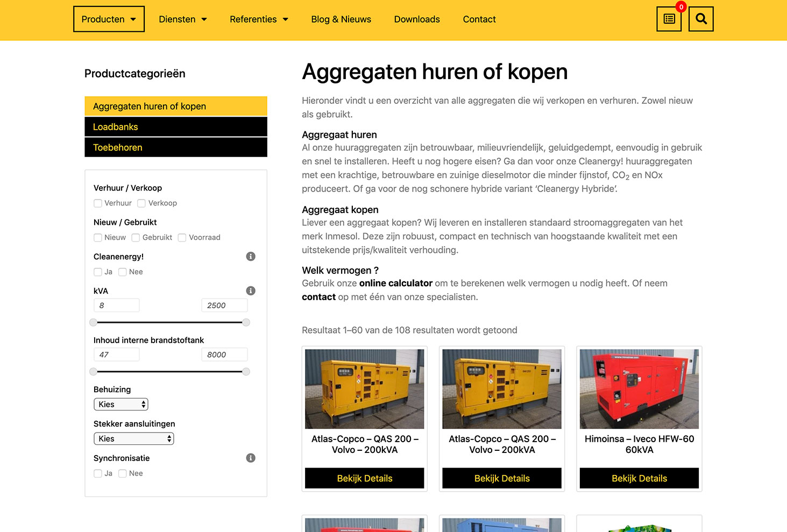Check the Voorraad checkbox
This screenshot has height=532, width=787.
tap(182, 238)
